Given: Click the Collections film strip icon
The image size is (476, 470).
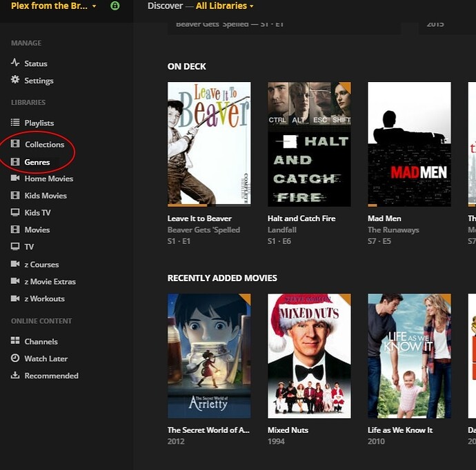Looking at the screenshot, I should (15, 144).
